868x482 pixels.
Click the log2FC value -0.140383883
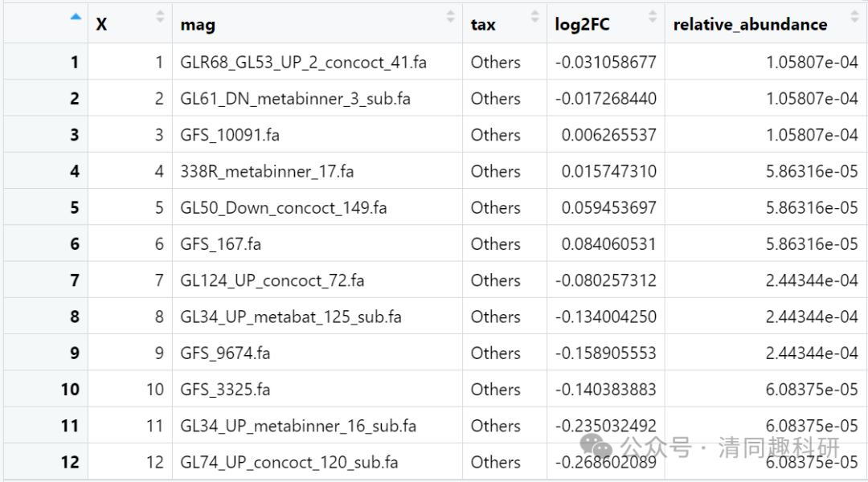coord(605,390)
